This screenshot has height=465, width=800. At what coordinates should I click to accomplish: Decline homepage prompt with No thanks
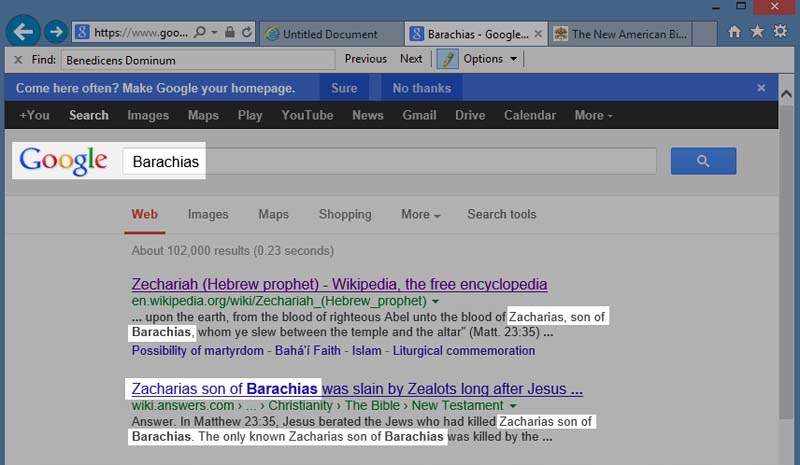(421, 88)
